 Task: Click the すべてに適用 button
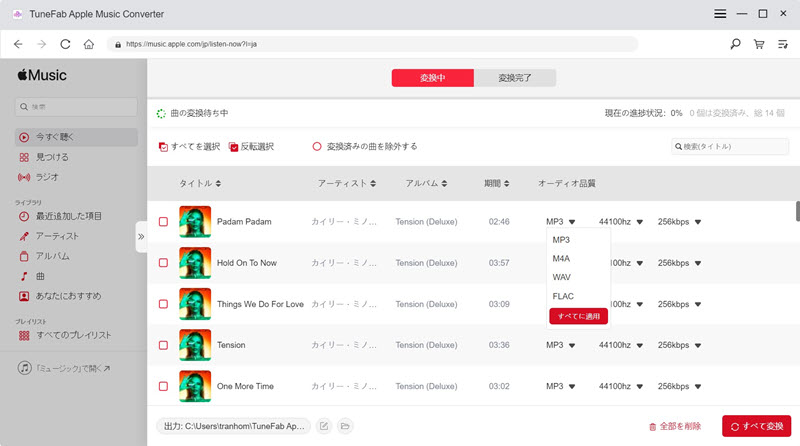click(x=579, y=316)
